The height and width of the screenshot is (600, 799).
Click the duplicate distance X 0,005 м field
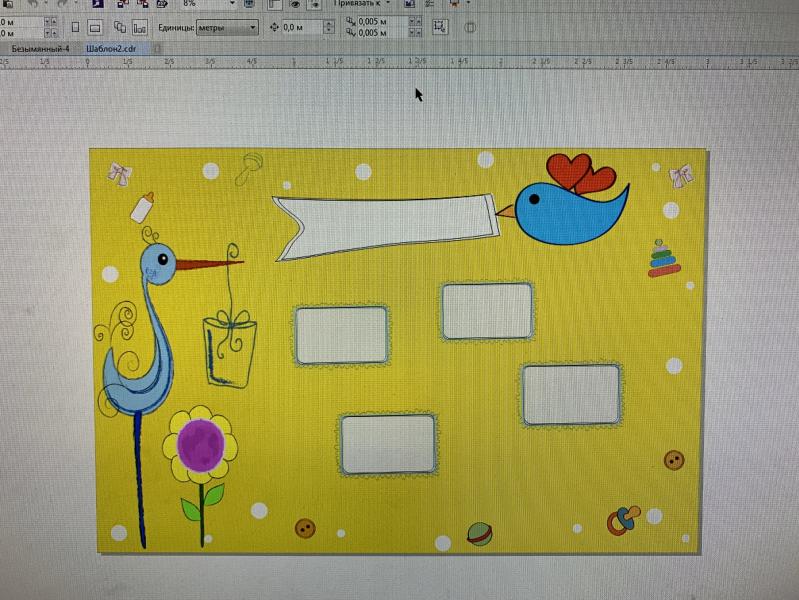point(375,21)
